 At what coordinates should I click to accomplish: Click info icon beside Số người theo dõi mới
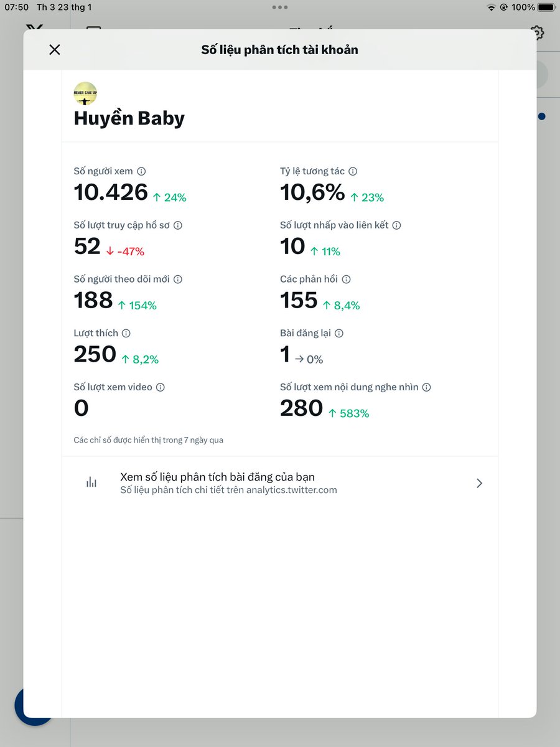click(x=179, y=279)
